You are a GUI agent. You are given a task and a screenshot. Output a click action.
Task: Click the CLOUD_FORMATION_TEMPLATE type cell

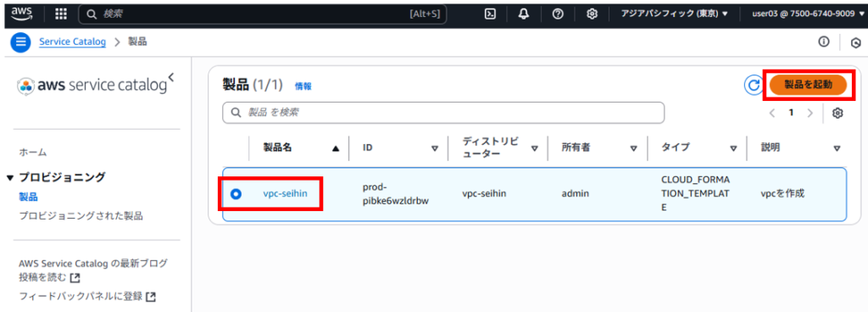[695, 194]
